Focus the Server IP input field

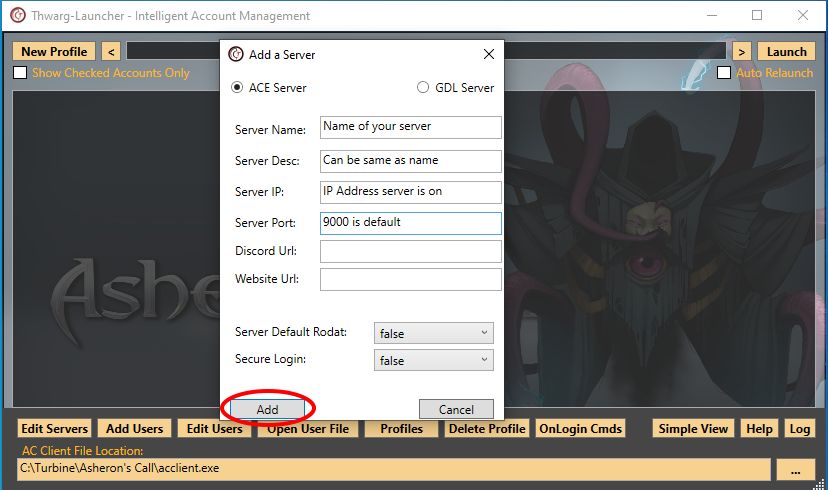(x=410, y=192)
